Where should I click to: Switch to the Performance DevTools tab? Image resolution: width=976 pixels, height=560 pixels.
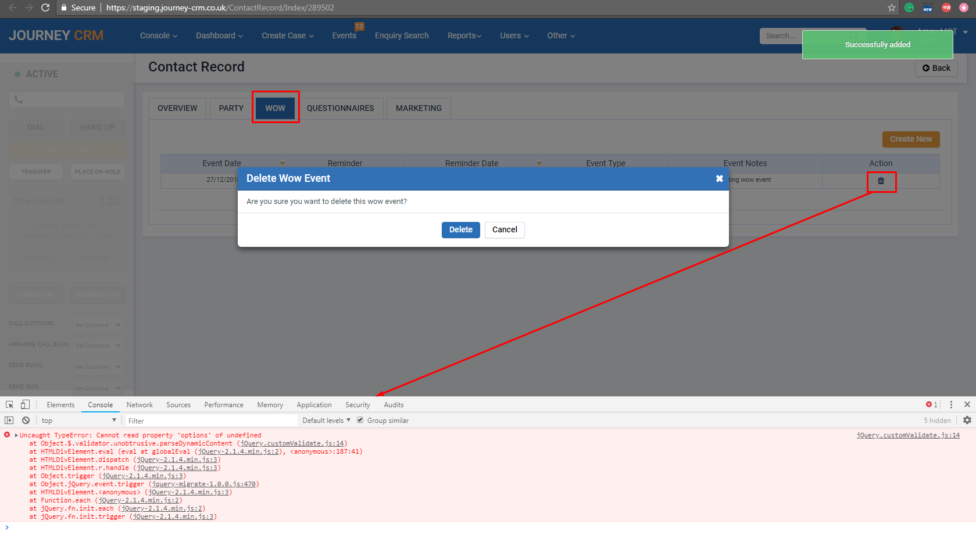224,405
